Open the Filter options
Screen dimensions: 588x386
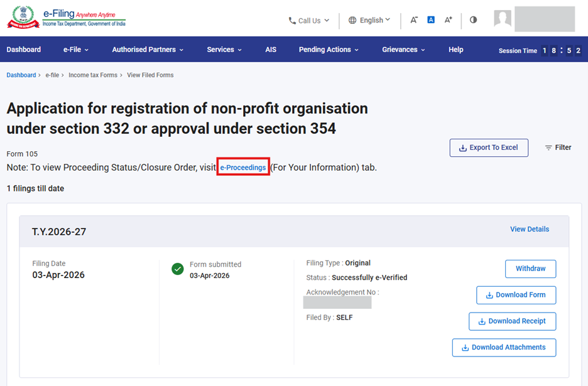558,147
